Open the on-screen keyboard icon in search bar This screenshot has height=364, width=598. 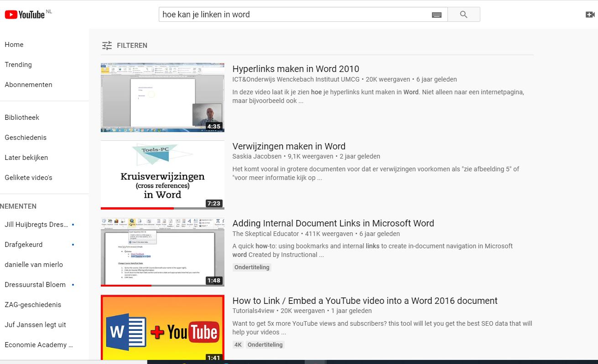[x=437, y=15]
